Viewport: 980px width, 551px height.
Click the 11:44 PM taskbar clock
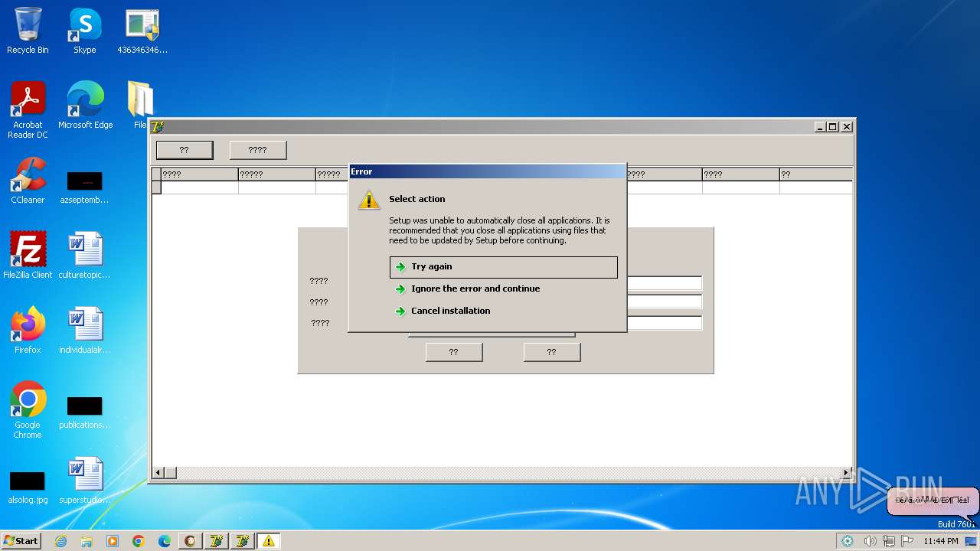click(x=941, y=541)
